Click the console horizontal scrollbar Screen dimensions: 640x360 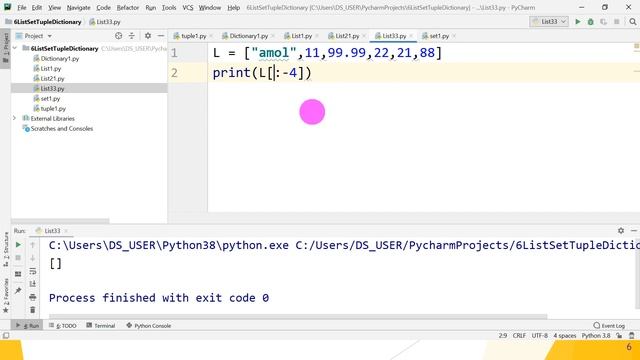298,316
